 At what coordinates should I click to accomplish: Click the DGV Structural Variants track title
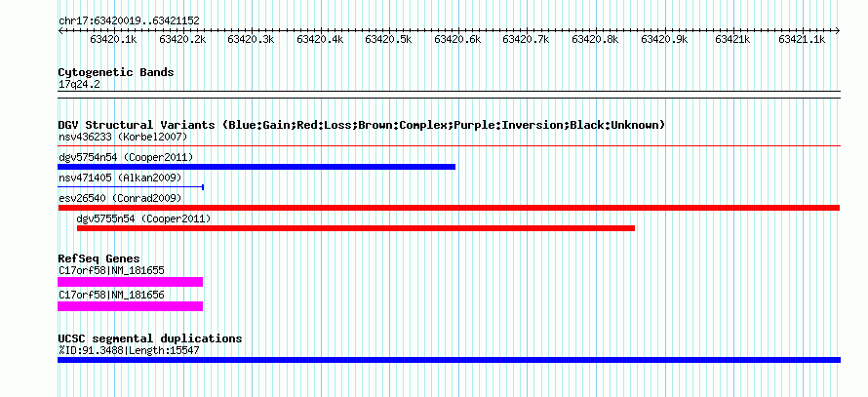pyautogui.click(x=362, y=125)
